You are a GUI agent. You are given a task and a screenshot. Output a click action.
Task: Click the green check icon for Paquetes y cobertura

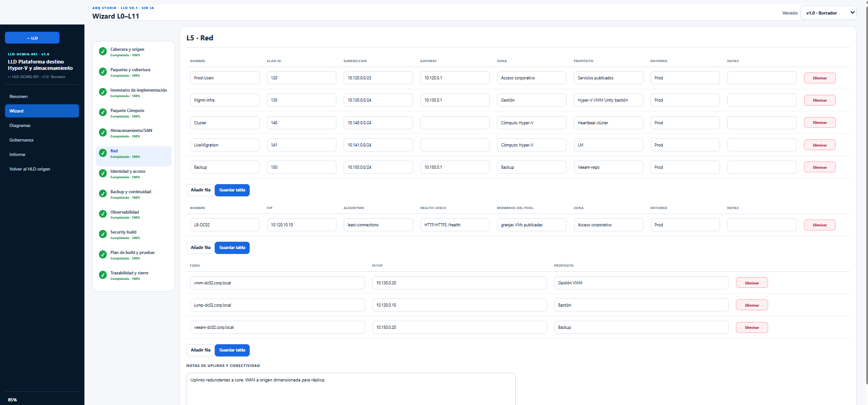(103, 72)
